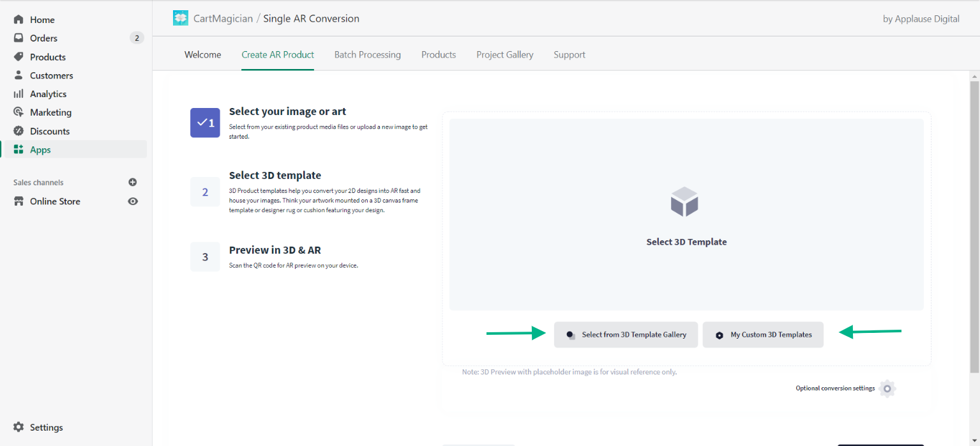Open the Project Gallery tab

click(504, 54)
